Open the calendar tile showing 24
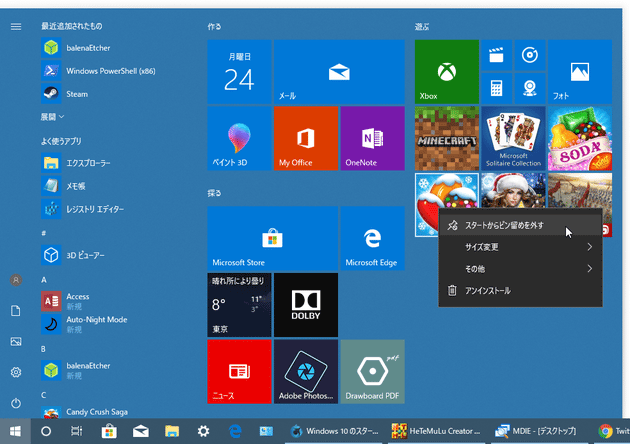 coord(239,72)
